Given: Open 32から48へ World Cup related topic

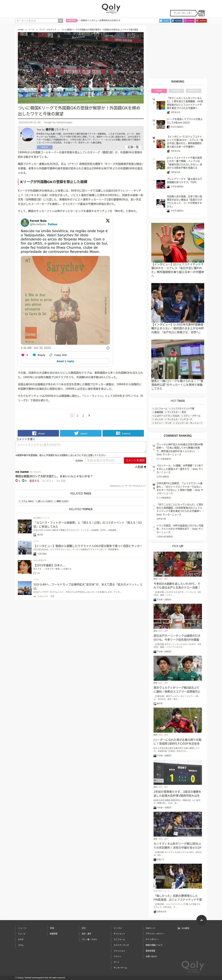Looking at the screenshot, I should coord(88,586).
